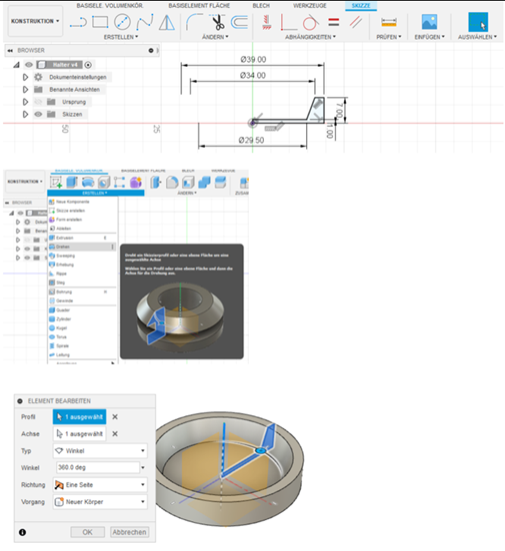
Task: Activate Halter v4 component radio button
Action: [x=88, y=65]
